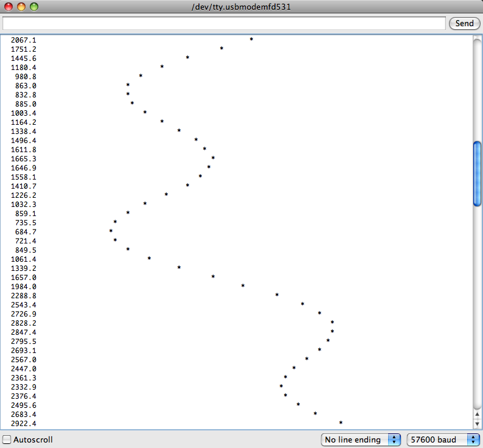The height and width of the screenshot is (448, 483).
Task: Select the value 1410.7
Action: (23, 186)
